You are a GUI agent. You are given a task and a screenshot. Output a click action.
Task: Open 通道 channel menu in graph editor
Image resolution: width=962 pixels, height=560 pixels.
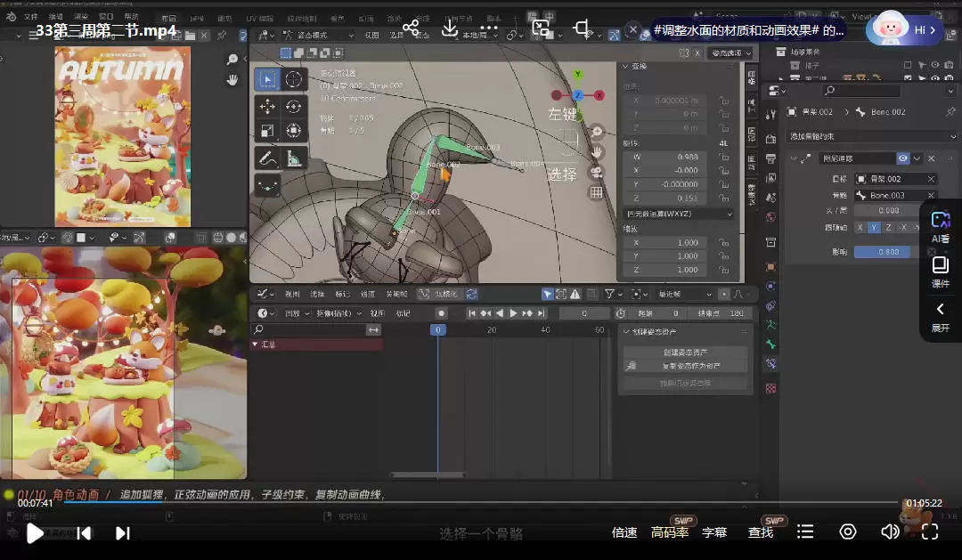[368, 295]
